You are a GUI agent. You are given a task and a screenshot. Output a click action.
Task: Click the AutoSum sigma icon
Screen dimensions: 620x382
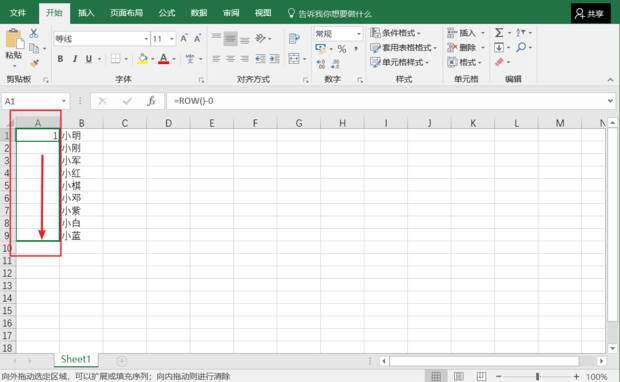[x=499, y=32]
